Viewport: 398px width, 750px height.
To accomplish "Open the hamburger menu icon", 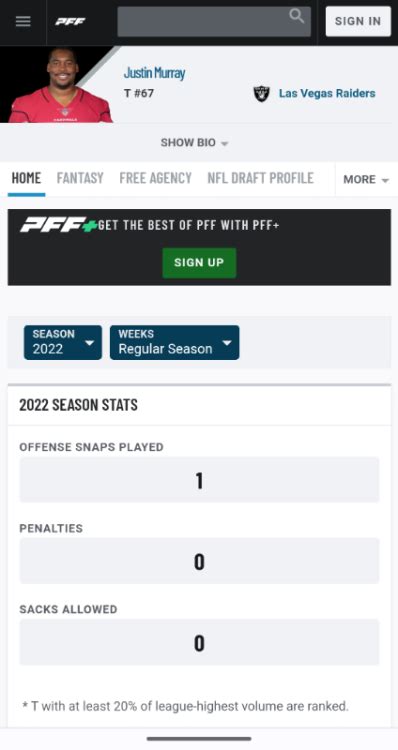I will (x=23, y=22).
